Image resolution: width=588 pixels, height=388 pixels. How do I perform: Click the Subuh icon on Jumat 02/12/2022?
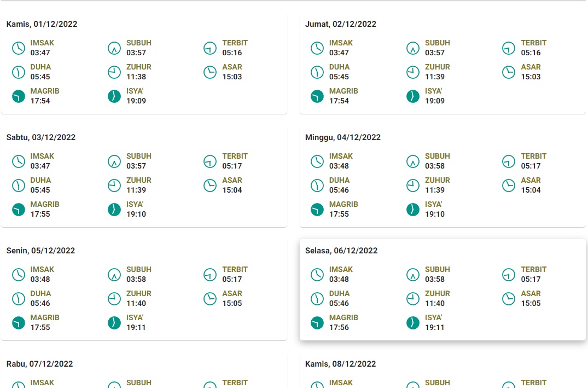[413, 48]
